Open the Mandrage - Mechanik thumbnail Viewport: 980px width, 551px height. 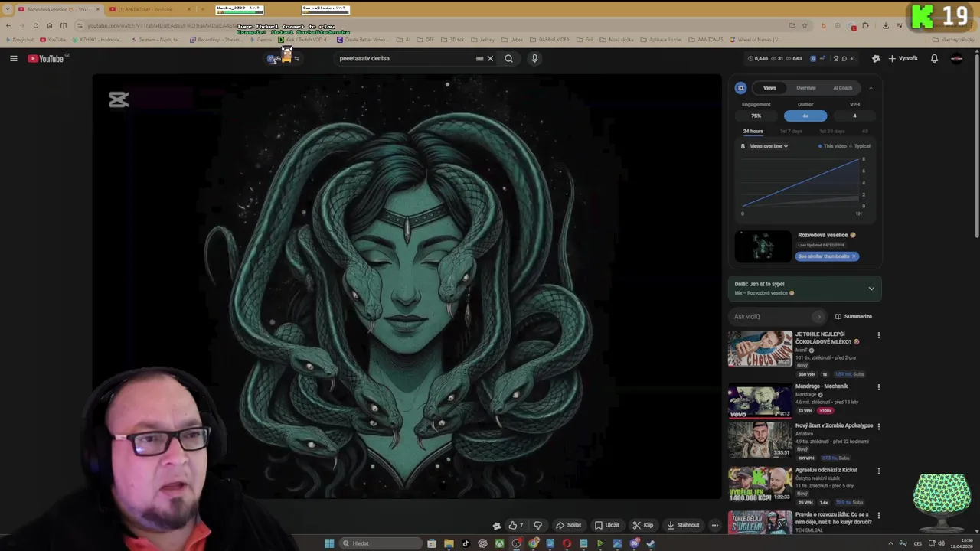point(759,400)
